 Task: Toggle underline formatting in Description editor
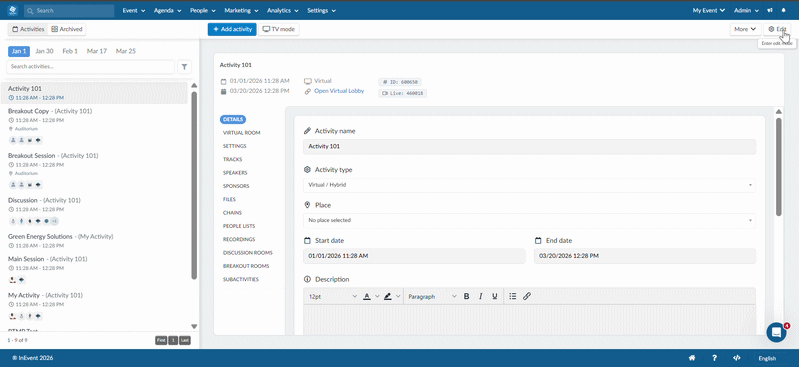[494, 296]
